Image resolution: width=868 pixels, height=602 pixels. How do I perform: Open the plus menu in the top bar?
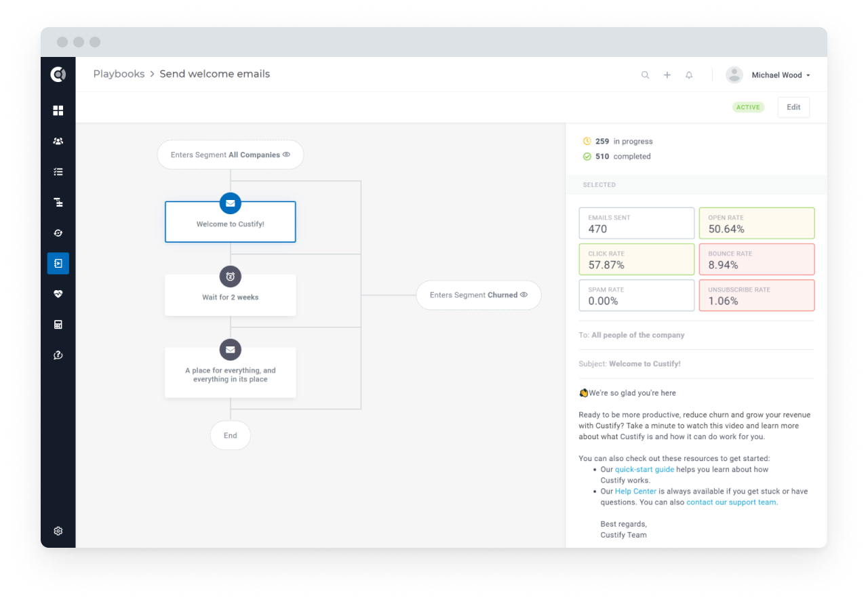[x=667, y=75]
